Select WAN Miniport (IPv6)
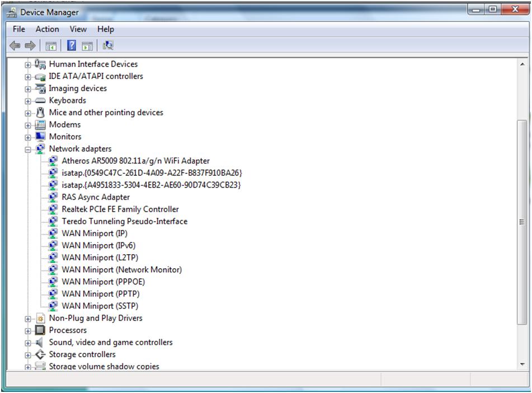 [x=98, y=246]
